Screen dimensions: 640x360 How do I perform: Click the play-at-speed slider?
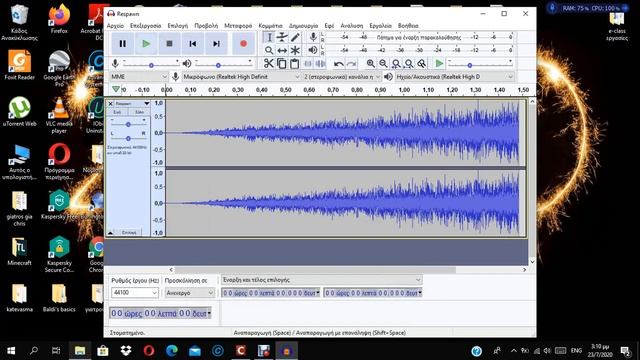point(479,64)
